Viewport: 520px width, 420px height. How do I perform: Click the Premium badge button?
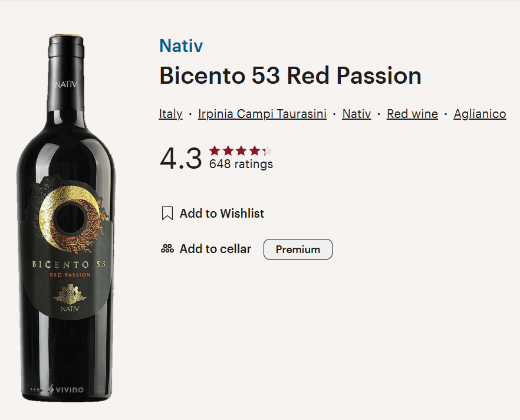point(298,249)
